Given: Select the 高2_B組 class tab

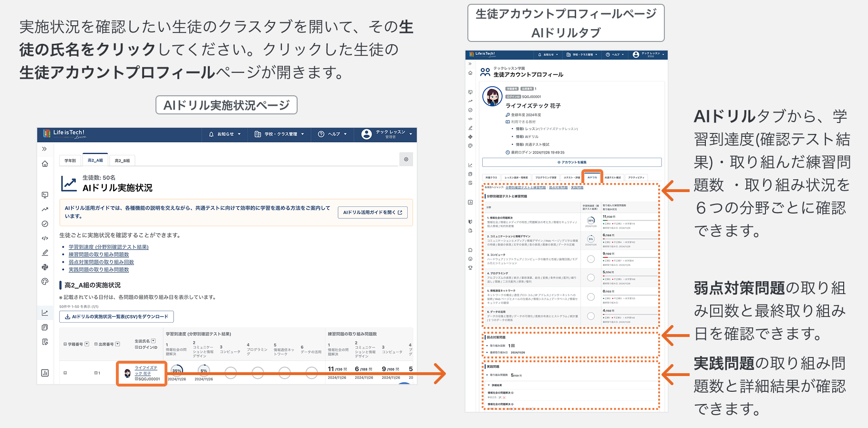Looking at the screenshot, I should point(122,161).
